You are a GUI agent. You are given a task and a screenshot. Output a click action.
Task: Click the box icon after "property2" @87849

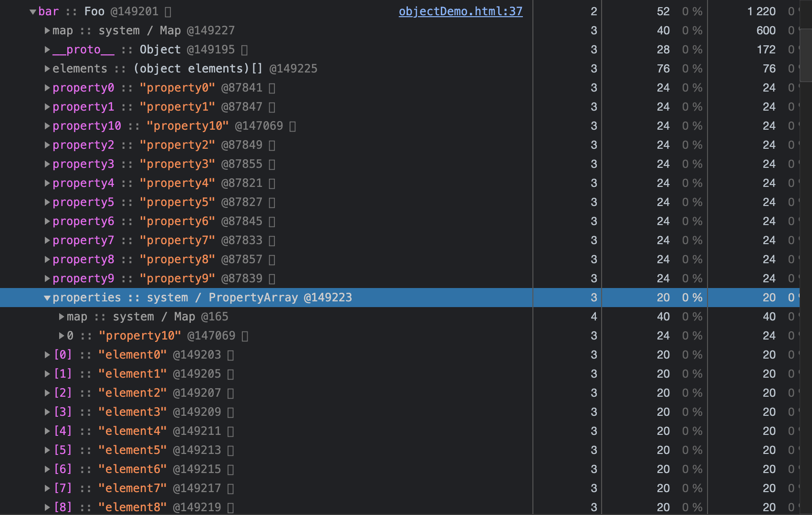[x=272, y=145]
